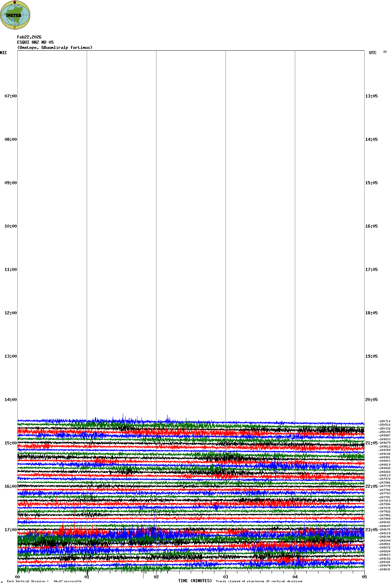Click the UTC time column header

(x=373, y=53)
